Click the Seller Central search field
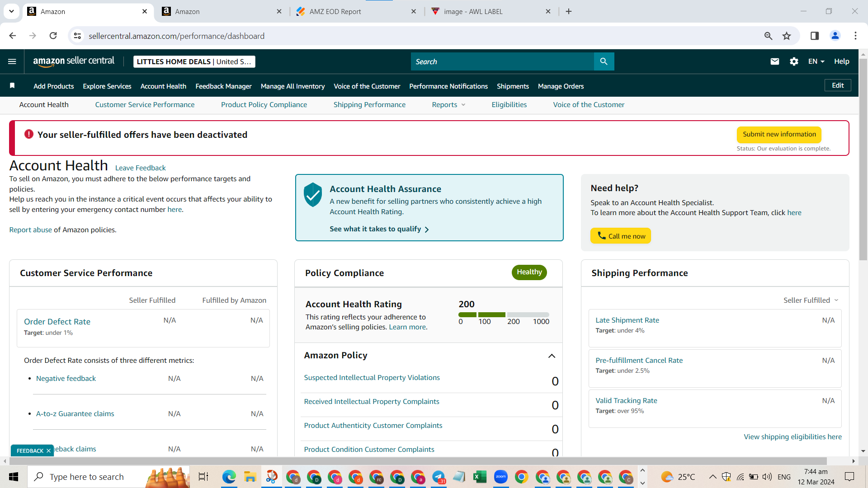This screenshot has height=488, width=868. [502, 61]
